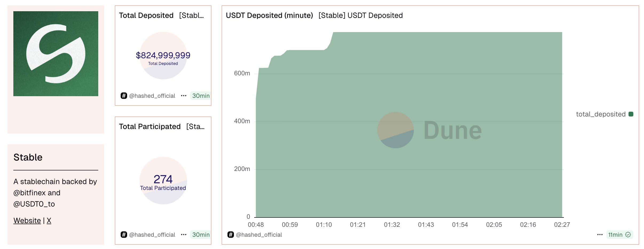
Task: Open the three-dot menu on Total Participated card
Action: pyautogui.click(x=183, y=235)
